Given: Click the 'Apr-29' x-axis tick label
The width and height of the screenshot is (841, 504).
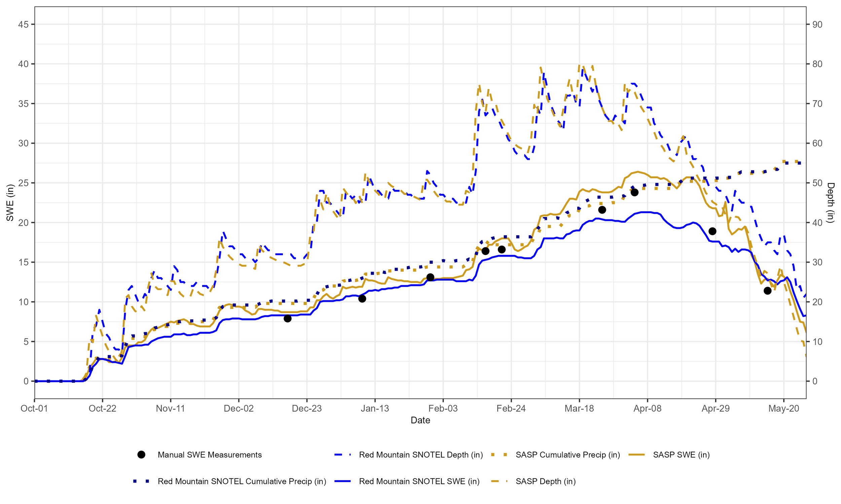Looking at the screenshot, I should coord(715,408).
